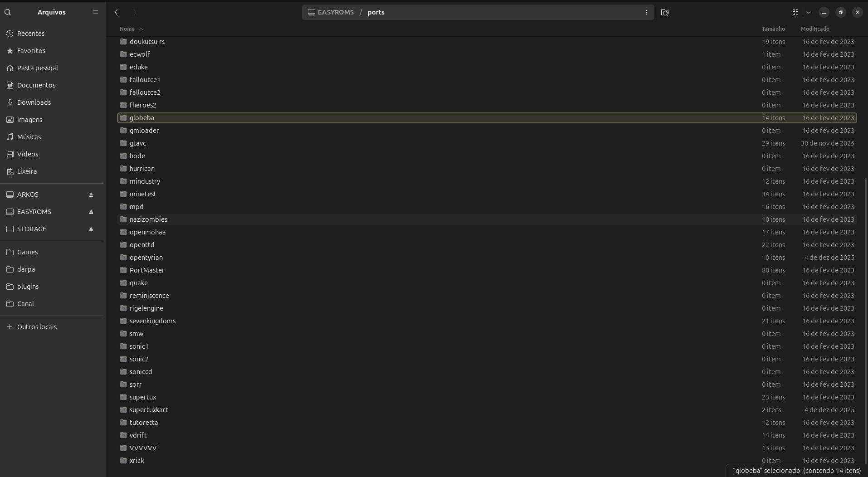Toggle grid view icon in header
The height and width of the screenshot is (477, 868).
tap(795, 12)
